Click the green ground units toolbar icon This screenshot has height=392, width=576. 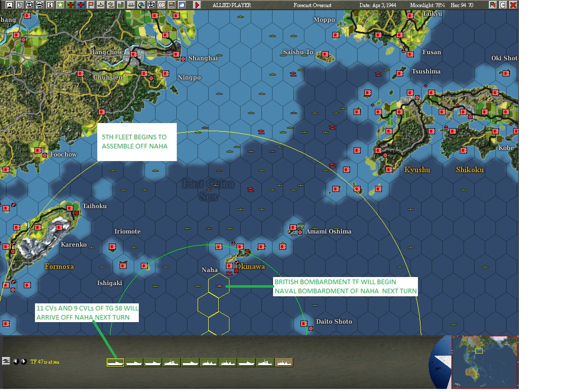131,5
